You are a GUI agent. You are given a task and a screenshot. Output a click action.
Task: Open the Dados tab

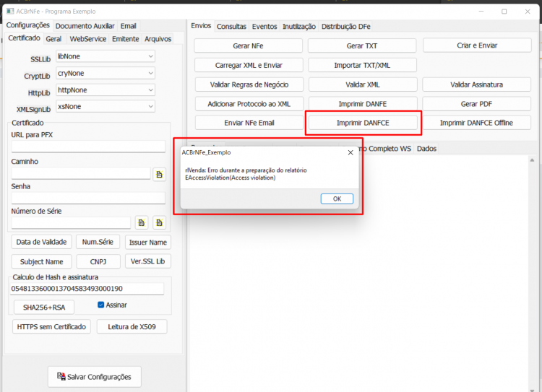click(426, 149)
